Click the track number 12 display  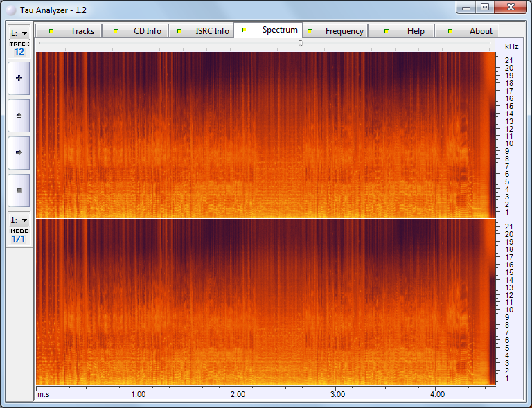[19, 52]
